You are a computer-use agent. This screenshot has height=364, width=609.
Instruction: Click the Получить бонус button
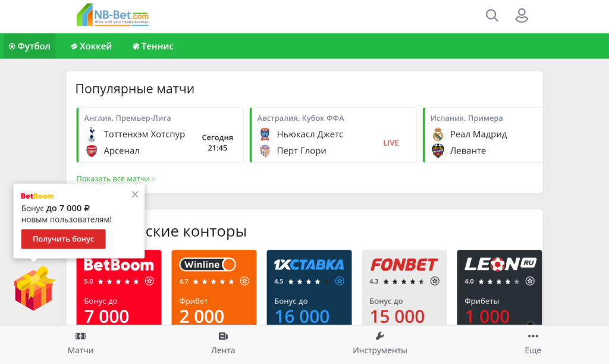pyautogui.click(x=63, y=239)
